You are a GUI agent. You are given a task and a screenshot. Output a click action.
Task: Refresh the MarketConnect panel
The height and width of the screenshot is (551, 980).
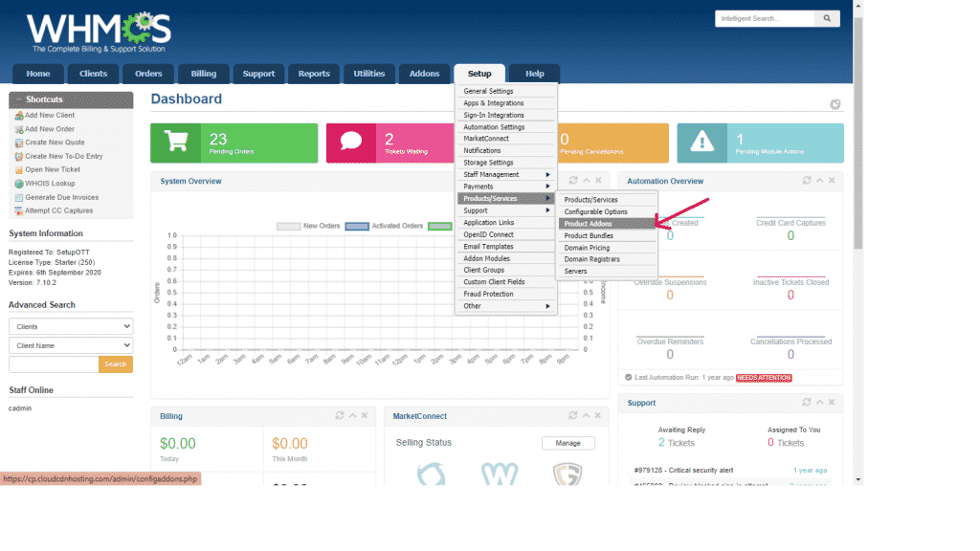[x=573, y=415]
